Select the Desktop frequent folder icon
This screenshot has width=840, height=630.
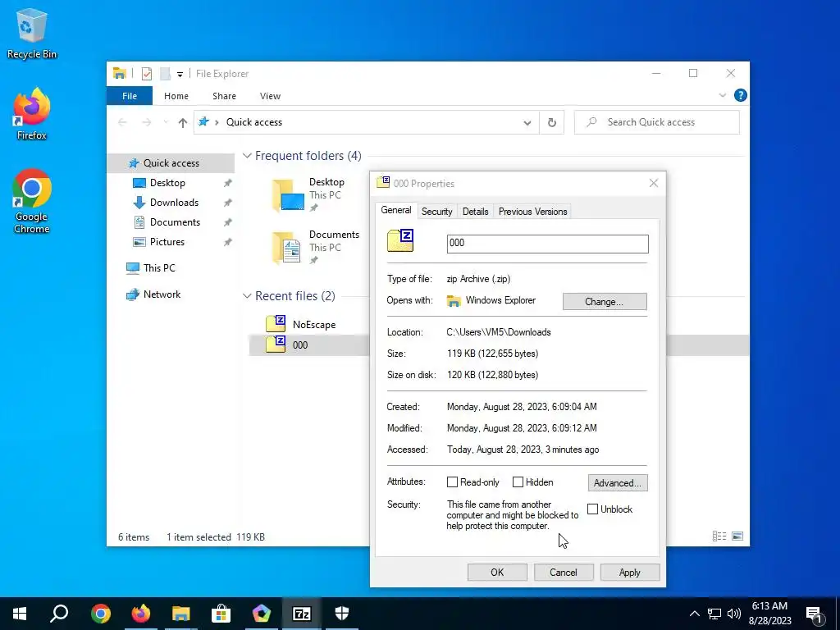click(x=289, y=195)
